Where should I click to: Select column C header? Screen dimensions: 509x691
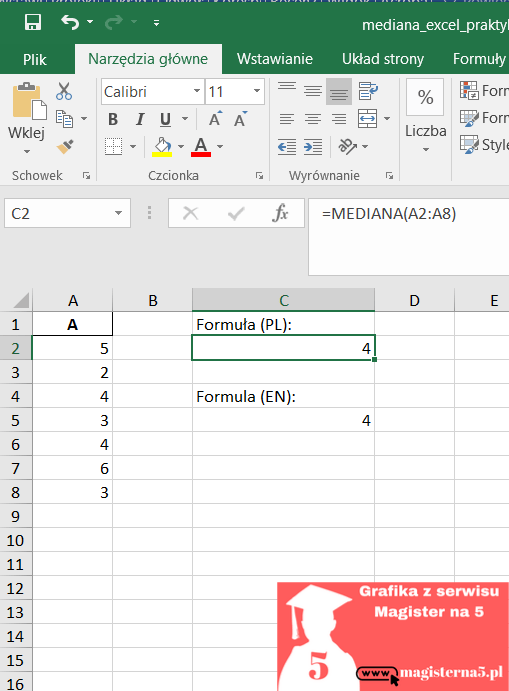coord(283,300)
